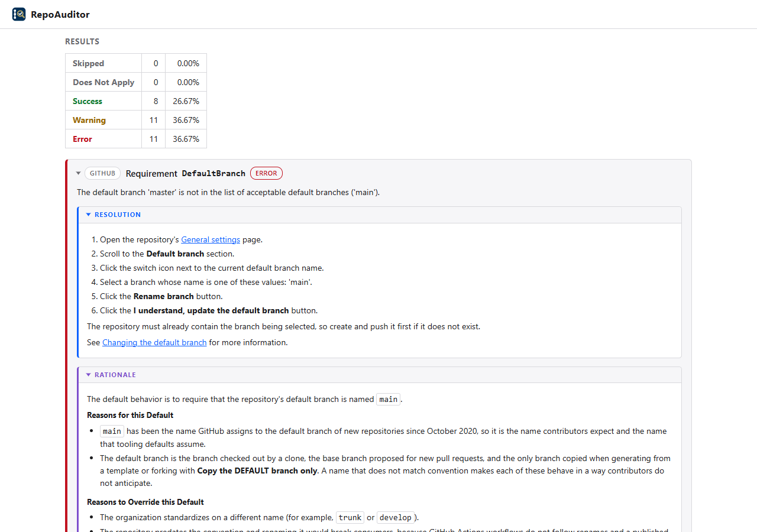Click the 'trunk' code label
Screen dimensions: 757x532
(x=350, y=517)
